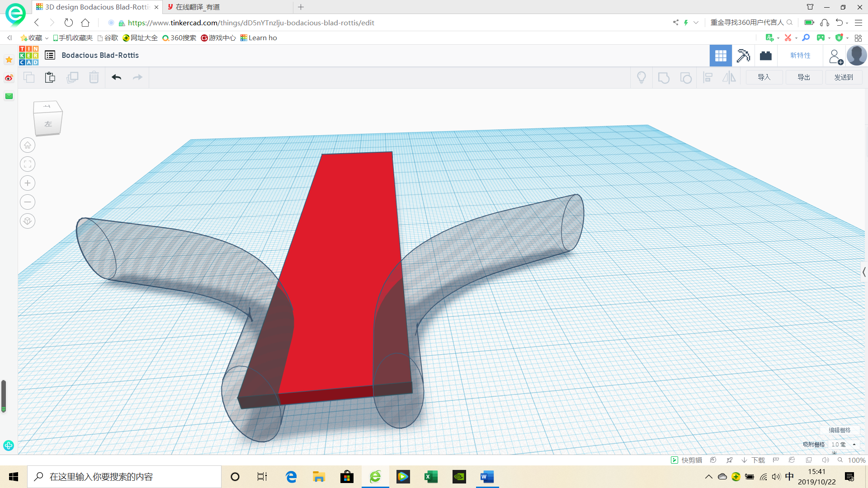
Task: Click the 100% zoom level indicator
Action: (x=856, y=460)
